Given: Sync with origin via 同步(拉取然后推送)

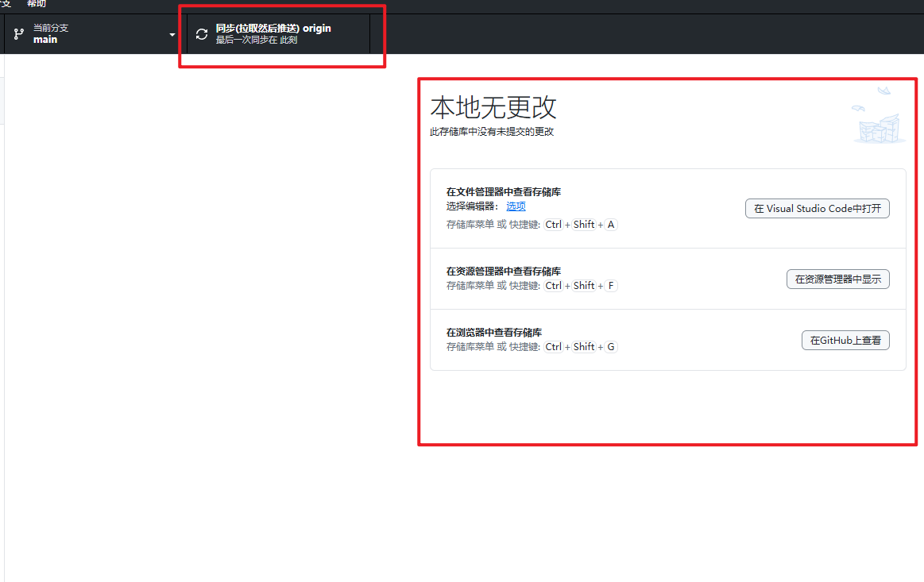Looking at the screenshot, I should (273, 29).
